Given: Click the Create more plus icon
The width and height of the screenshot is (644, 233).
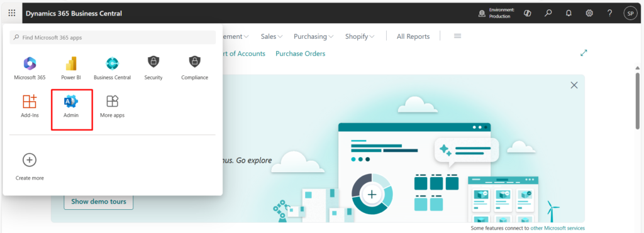Looking at the screenshot, I should (x=30, y=160).
